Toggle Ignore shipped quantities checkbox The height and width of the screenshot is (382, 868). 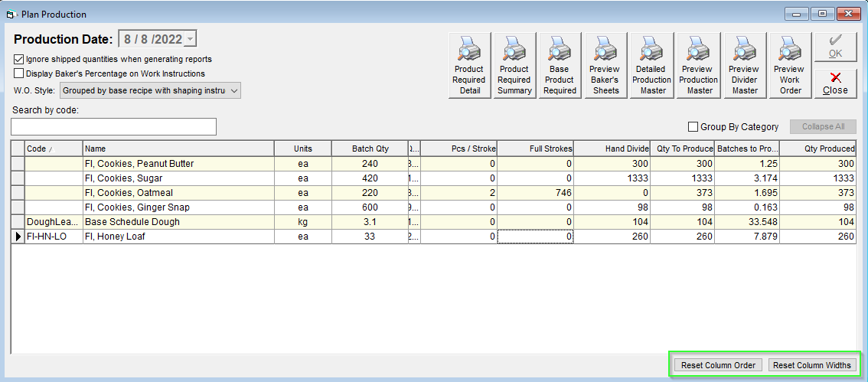click(19, 59)
